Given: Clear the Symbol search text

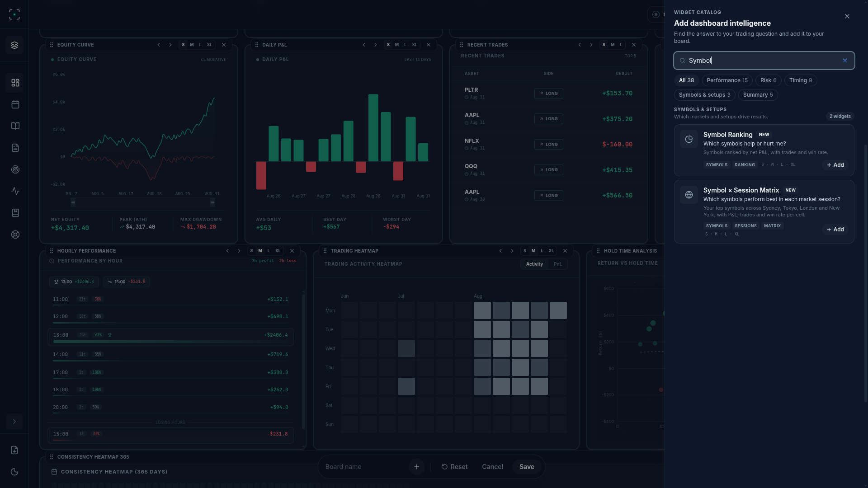Looking at the screenshot, I should 845,61.
